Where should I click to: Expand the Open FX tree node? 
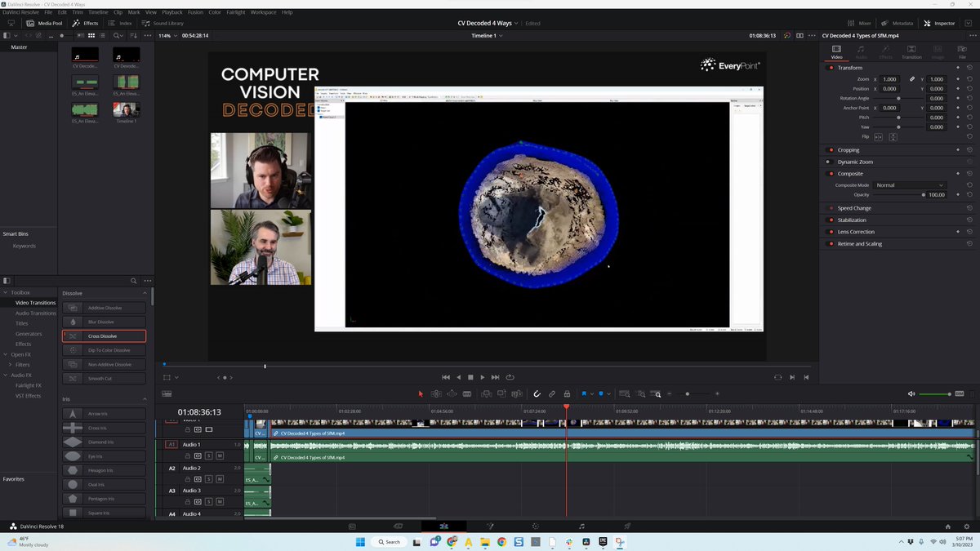tap(5, 354)
